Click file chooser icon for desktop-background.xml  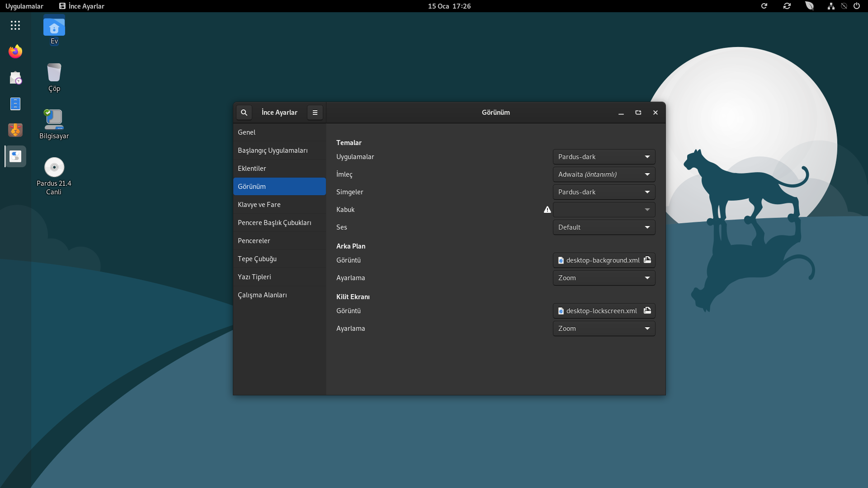coord(647,260)
